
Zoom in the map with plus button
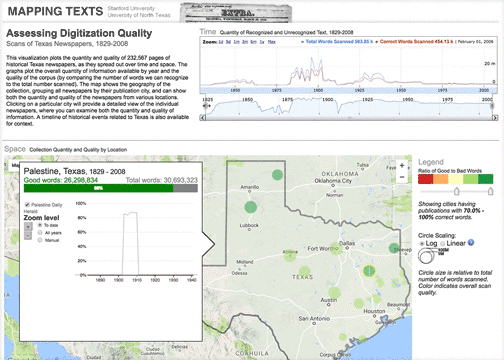(402, 166)
